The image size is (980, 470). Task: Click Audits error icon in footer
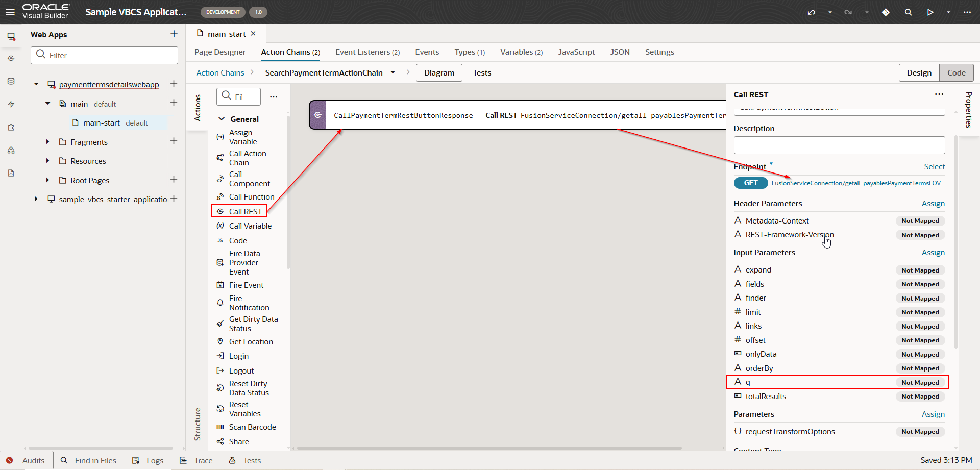coord(9,460)
